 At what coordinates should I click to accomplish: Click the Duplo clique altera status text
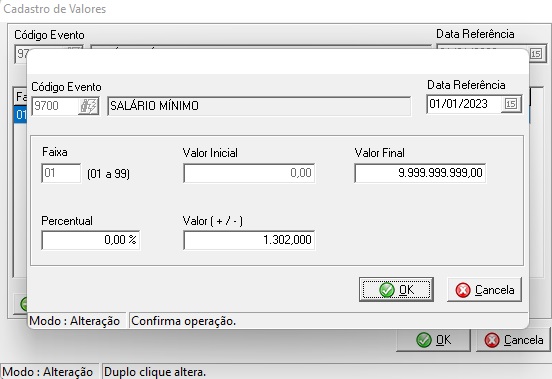(155, 372)
